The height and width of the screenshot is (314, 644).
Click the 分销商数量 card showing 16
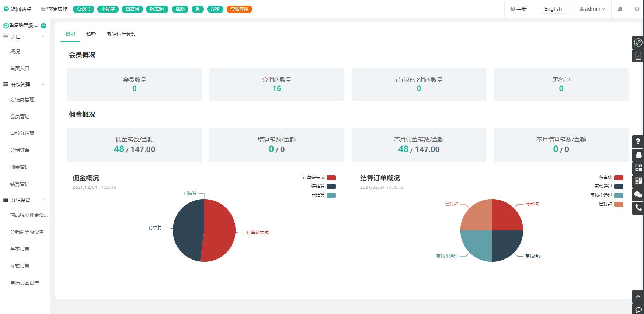276,84
